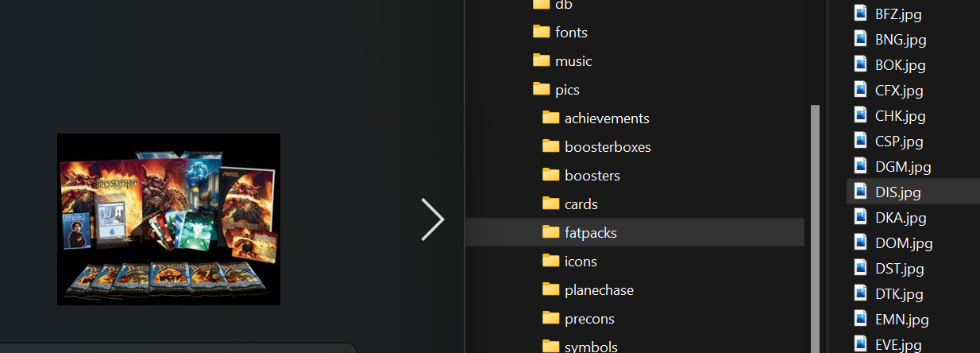
Task: Click the DKA.jpg file icon
Action: tap(860, 216)
